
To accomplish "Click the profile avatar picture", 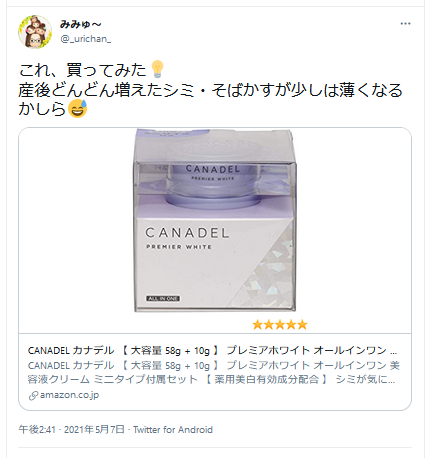I will (35, 32).
